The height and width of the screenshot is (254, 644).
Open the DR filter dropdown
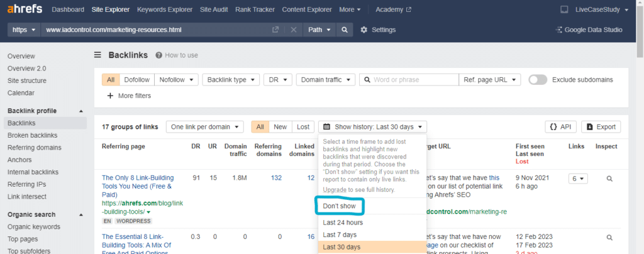pos(277,80)
